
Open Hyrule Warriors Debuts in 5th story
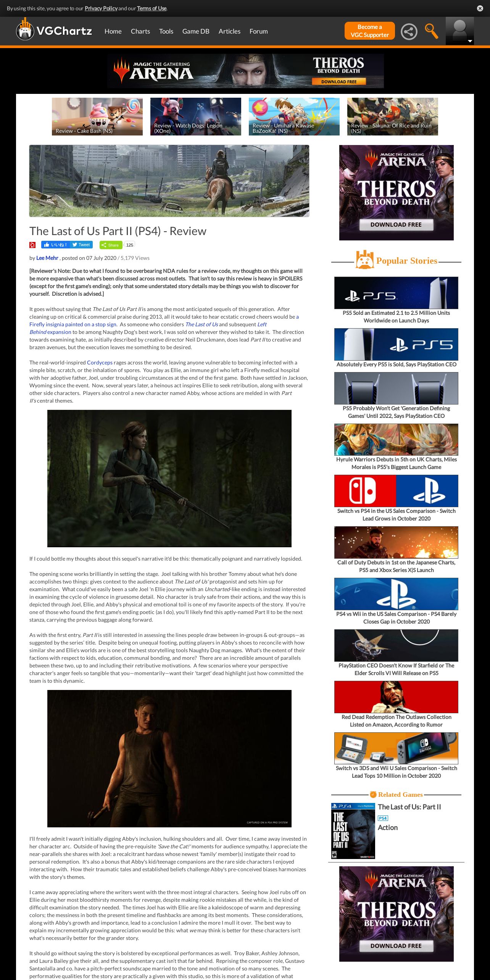click(396, 463)
